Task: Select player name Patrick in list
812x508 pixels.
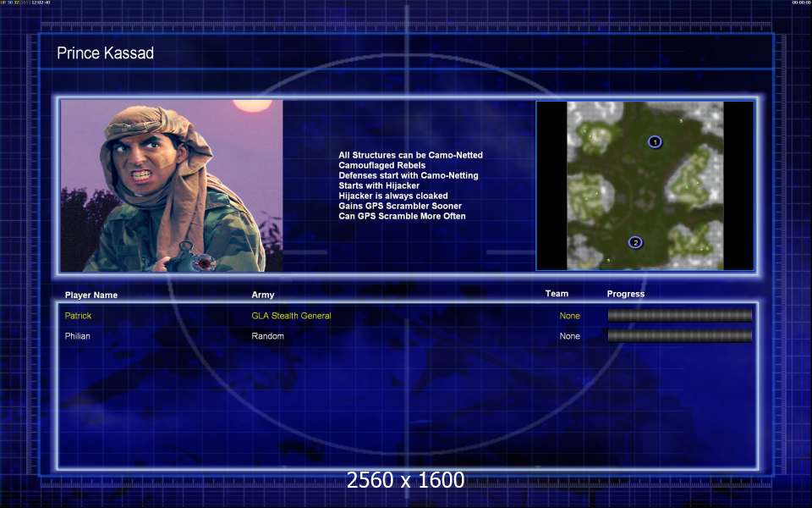Action: pos(78,316)
